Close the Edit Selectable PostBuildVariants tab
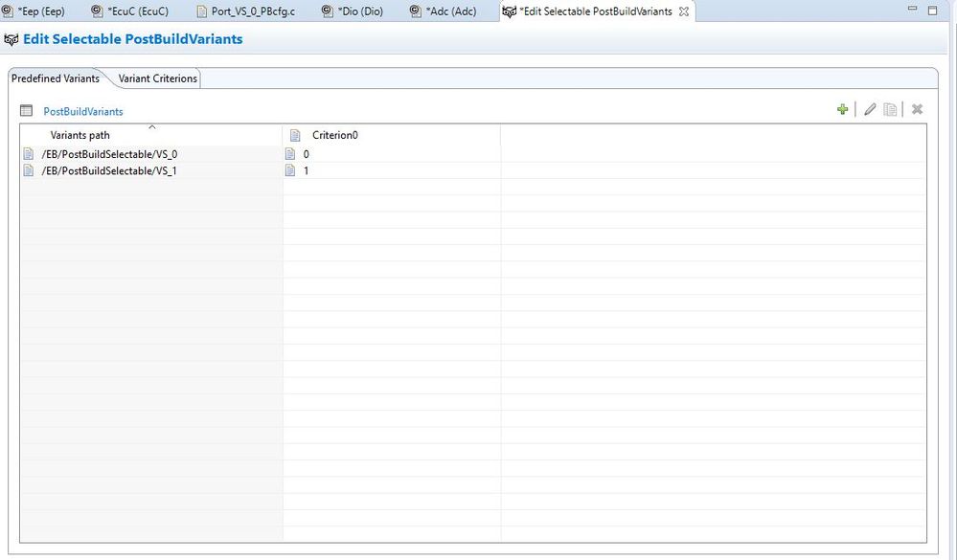 [684, 11]
